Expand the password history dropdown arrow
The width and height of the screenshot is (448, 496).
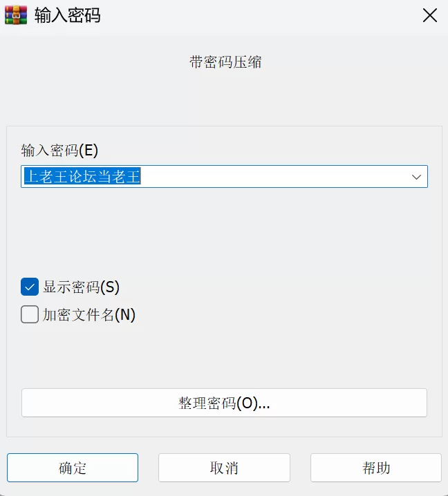[416, 177]
